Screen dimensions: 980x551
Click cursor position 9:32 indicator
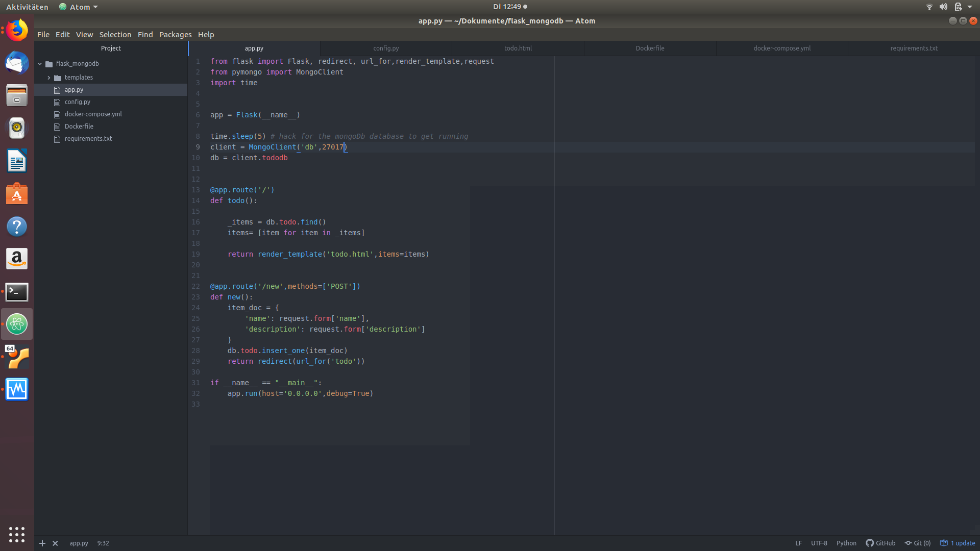pyautogui.click(x=103, y=543)
